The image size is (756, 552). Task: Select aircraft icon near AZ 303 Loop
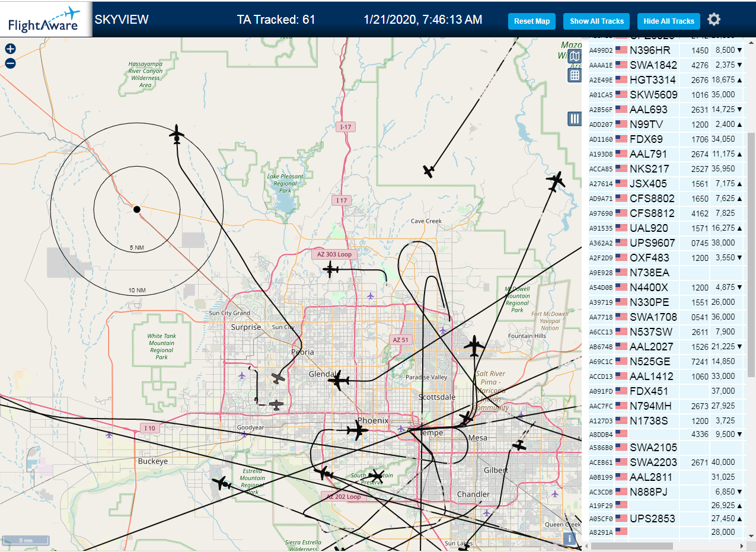[330, 270]
